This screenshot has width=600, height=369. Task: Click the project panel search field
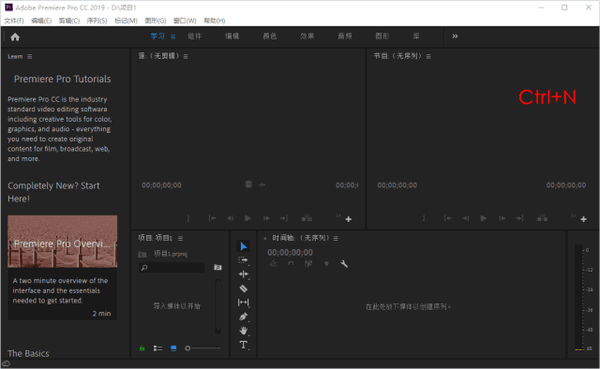171,268
